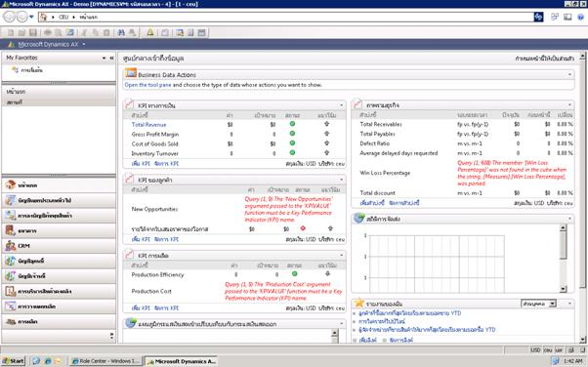The height and width of the screenshot is (367, 588).
Task: Click the ceu company field in status bar
Action: 548,349
